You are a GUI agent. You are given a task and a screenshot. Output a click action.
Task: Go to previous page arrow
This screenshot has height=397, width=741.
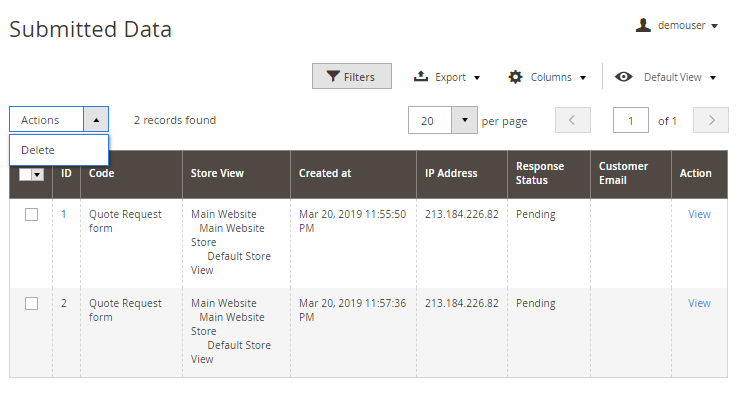point(573,120)
